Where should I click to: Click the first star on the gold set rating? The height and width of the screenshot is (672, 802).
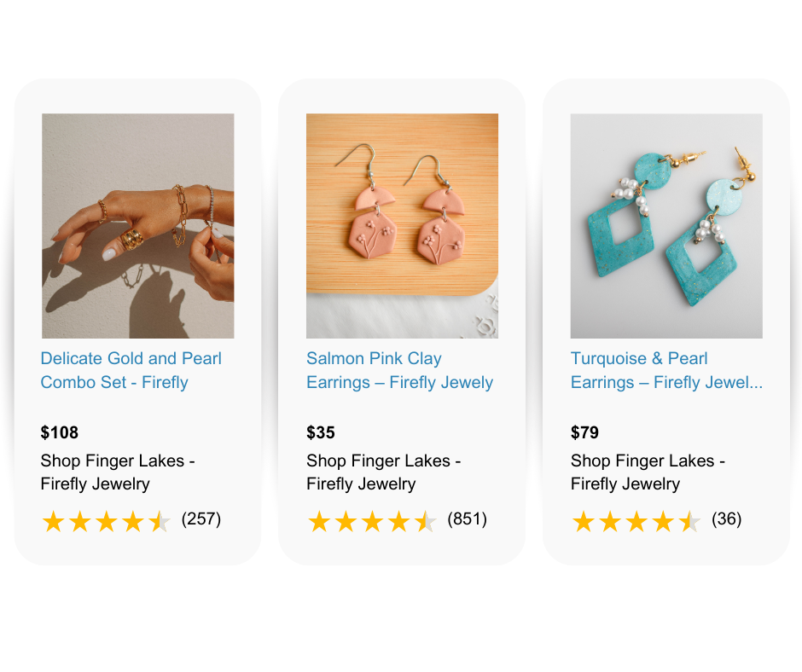53,521
